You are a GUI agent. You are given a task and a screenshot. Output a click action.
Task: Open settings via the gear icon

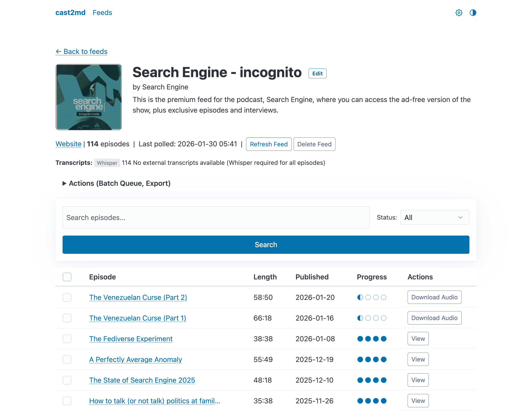[x=459, y=13]
